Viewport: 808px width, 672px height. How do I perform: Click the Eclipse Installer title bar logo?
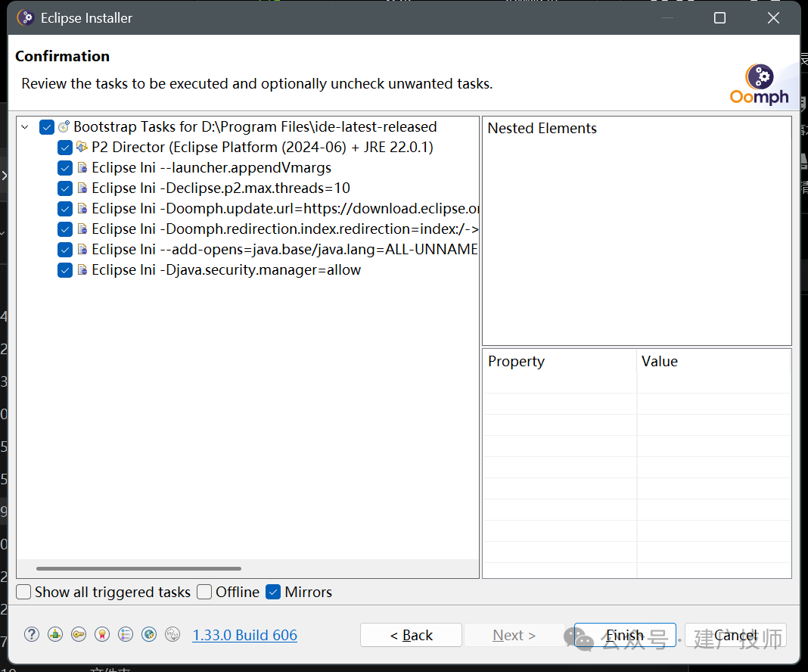tap(25, 17)
